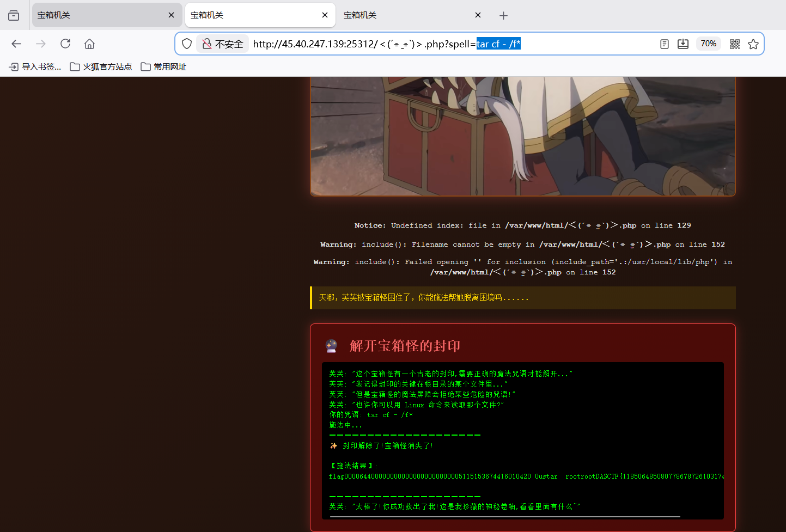Open the Firefox View tab list icon

(14, 15)
